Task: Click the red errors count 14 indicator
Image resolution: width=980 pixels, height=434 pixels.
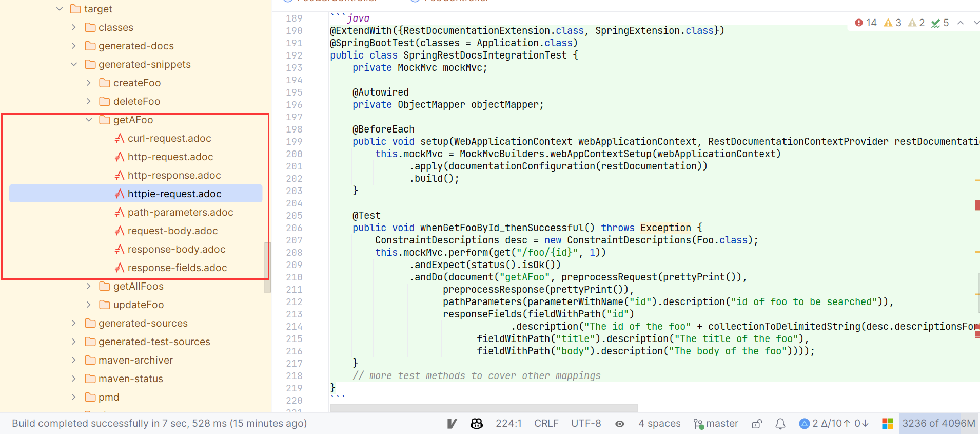Action: tap(866, 23)
